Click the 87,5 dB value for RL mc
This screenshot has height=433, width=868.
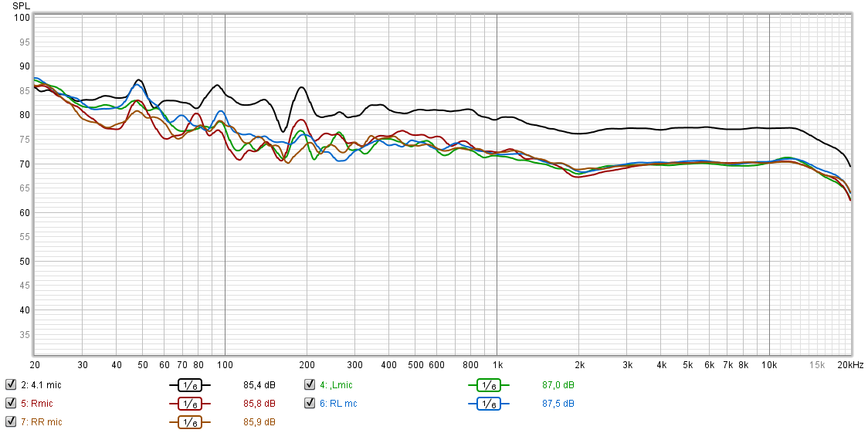558,403
